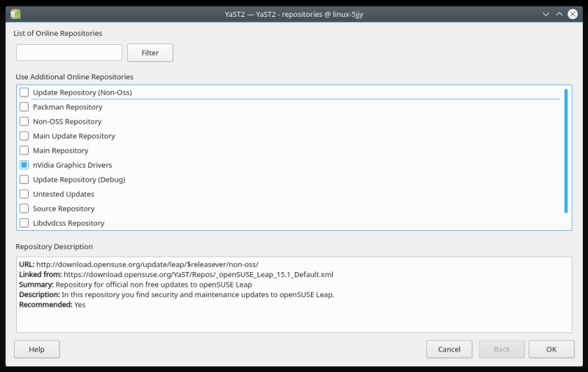The height and width of the screenshot is (372, 588).
Task: Click the disabled Back button
Action: point(502,349)
